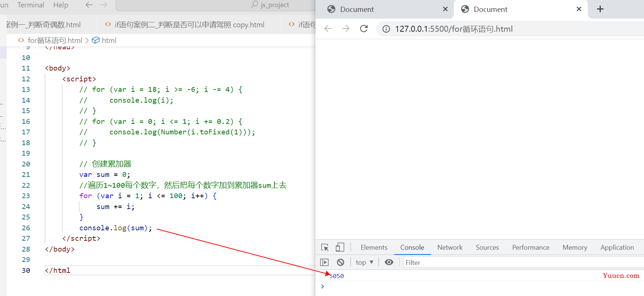Open a new browser tab
This screenshot has width=644, height=296.
(600, 9)
